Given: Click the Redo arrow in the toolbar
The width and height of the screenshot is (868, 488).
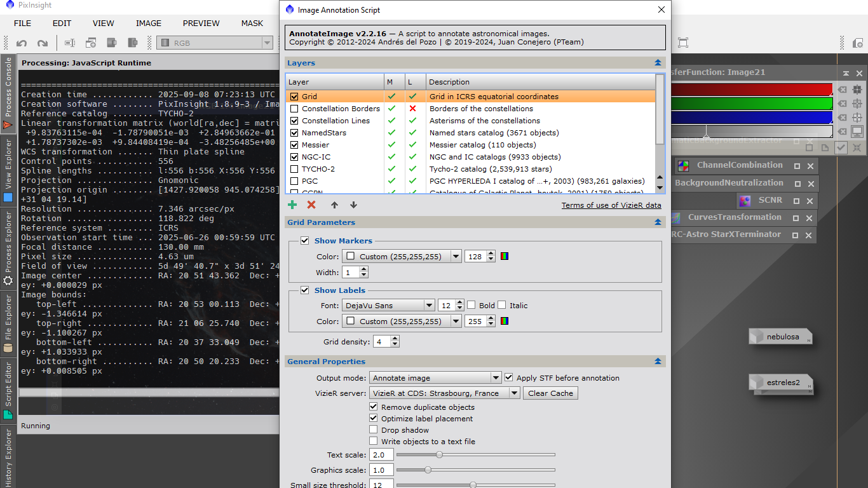Looking at the screenshot, I should [43, 43].
